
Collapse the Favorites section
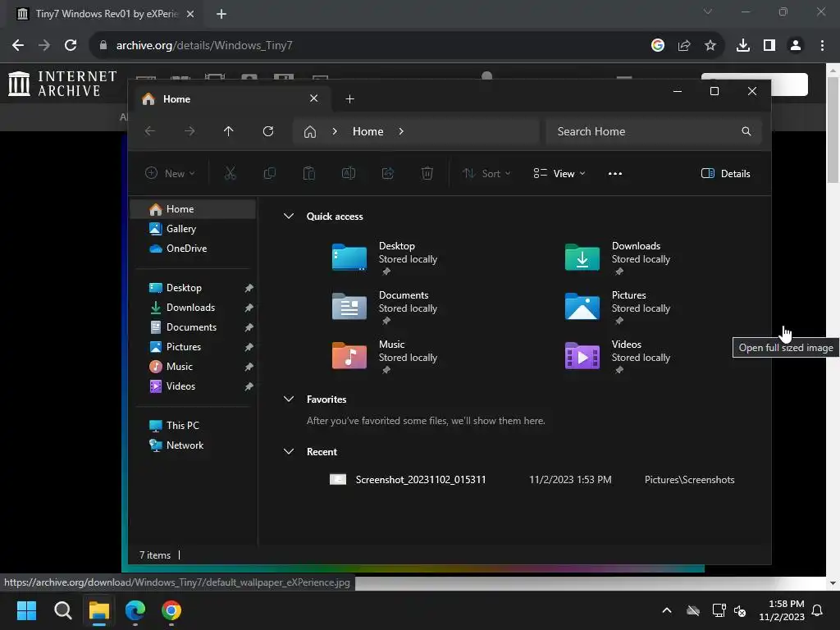pyautogui.click(x=288, y=399)
